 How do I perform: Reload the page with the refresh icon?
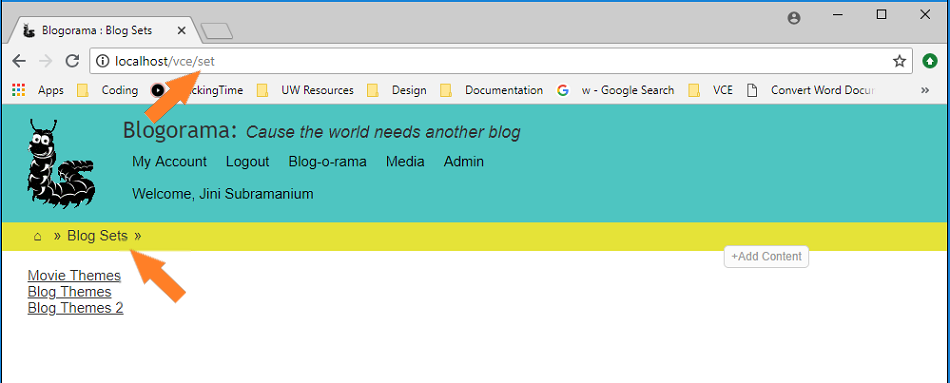[x=73, y=61]
